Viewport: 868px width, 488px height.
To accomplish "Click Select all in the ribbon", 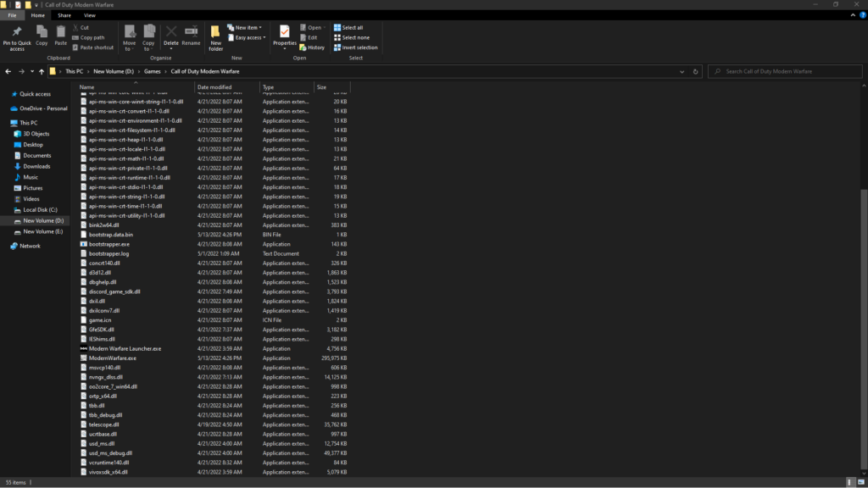I will point(348,27).
